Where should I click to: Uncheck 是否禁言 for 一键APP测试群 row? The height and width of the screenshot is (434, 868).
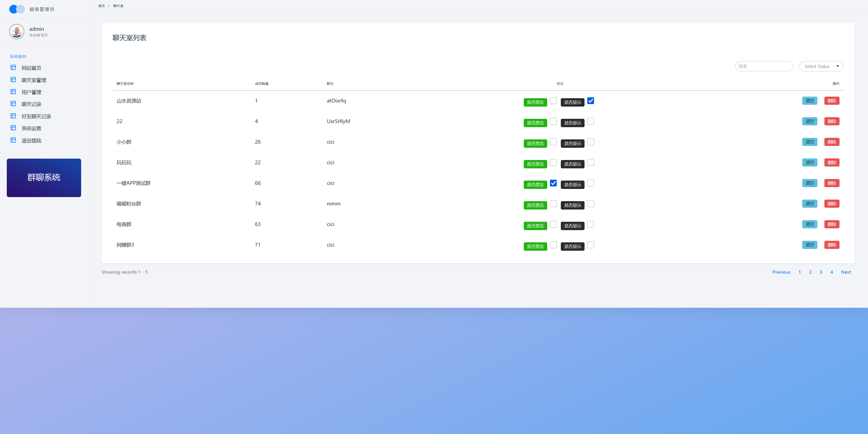553,183
